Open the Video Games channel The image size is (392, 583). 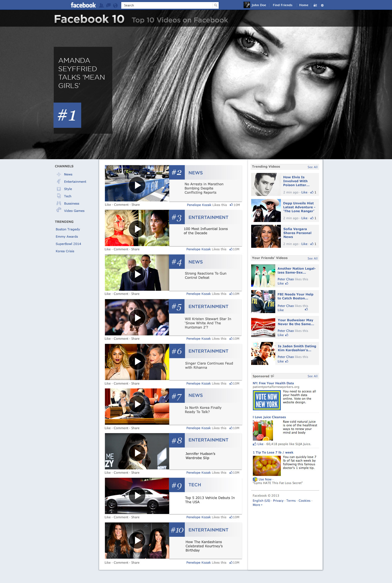74,211
